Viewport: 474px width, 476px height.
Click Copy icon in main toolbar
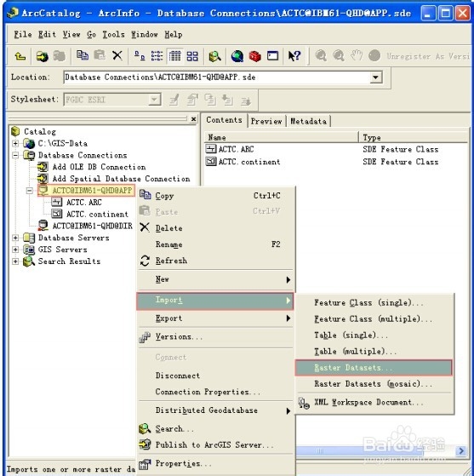83,55
